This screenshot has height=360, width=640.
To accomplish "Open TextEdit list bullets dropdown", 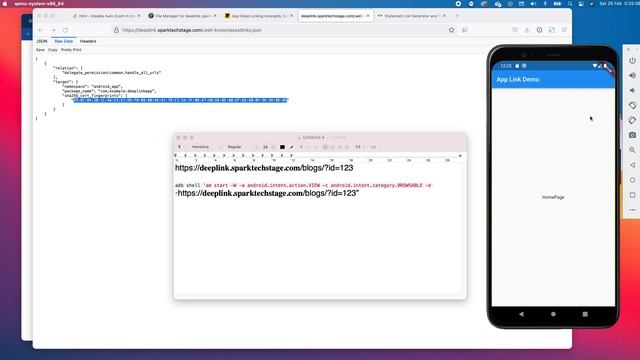I will (375, 147).
